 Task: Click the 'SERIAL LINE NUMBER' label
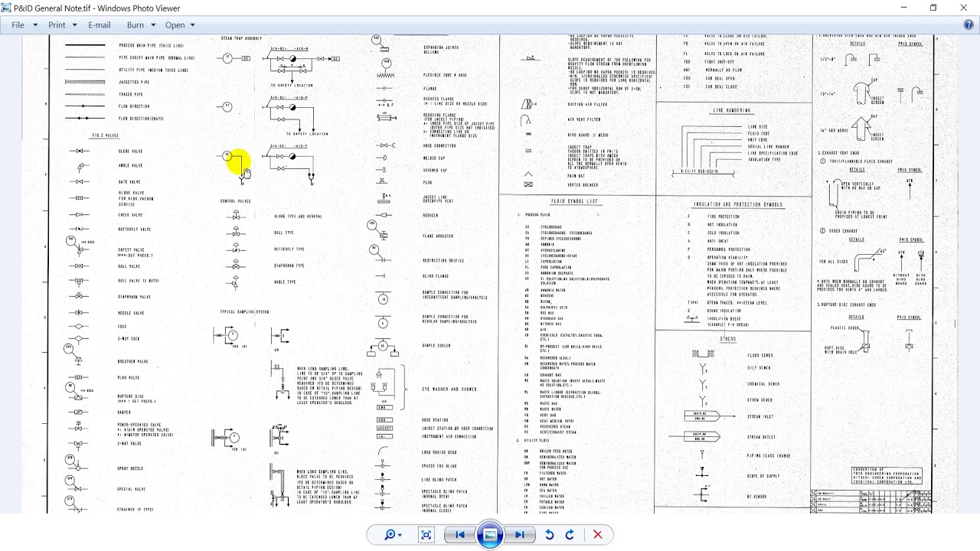[768, 146]
